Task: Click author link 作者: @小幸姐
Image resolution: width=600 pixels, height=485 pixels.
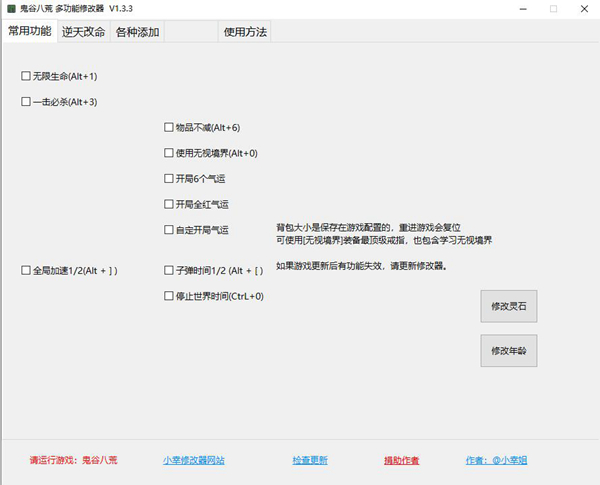Action: (496, 460)
